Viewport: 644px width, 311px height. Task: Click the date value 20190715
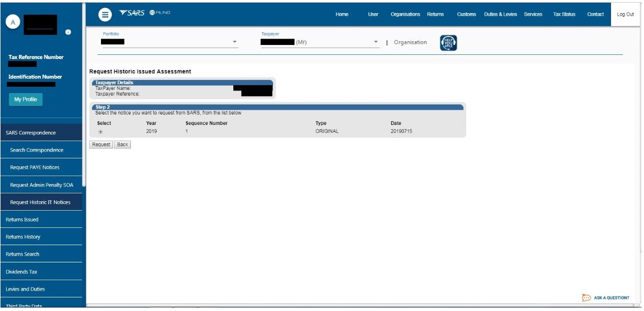401,131
